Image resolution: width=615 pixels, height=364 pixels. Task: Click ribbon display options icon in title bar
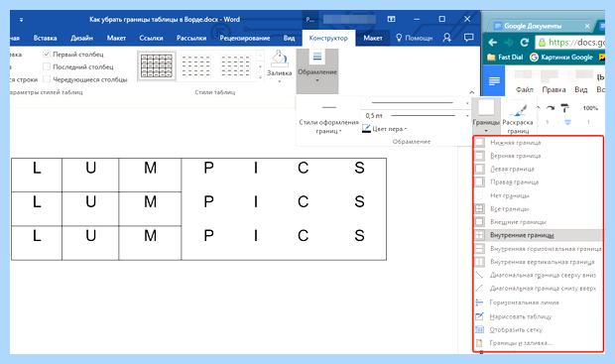(391, 19)
